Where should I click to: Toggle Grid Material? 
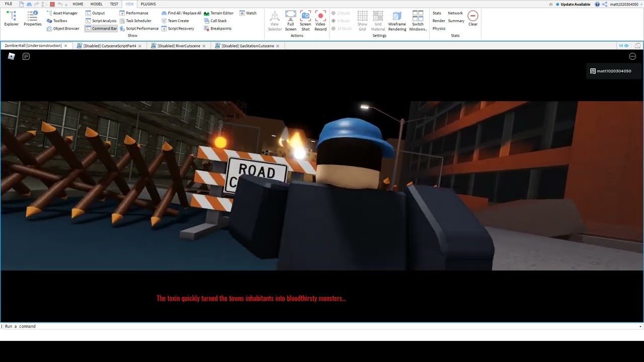[x=378, y=21]
